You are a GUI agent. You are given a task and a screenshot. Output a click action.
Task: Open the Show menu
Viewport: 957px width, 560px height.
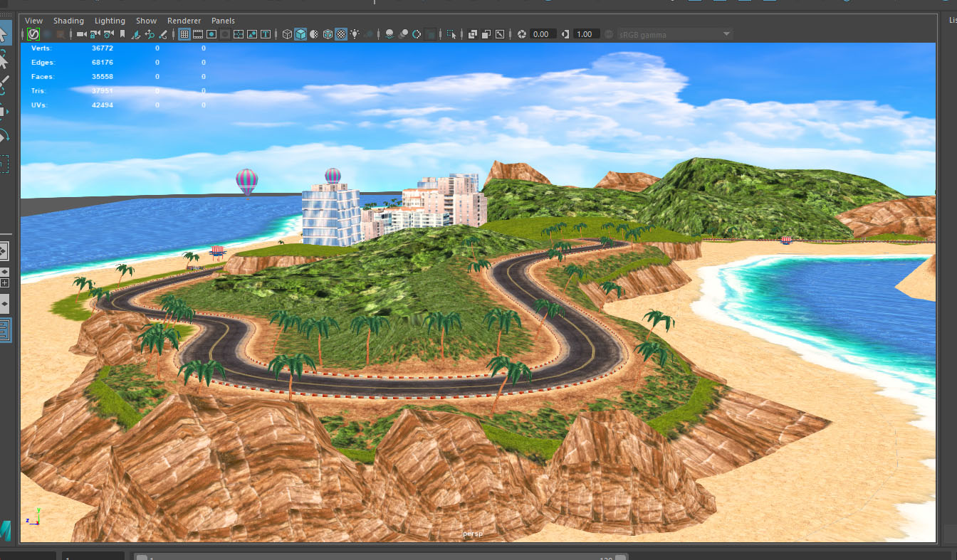[x=147, y=21]
